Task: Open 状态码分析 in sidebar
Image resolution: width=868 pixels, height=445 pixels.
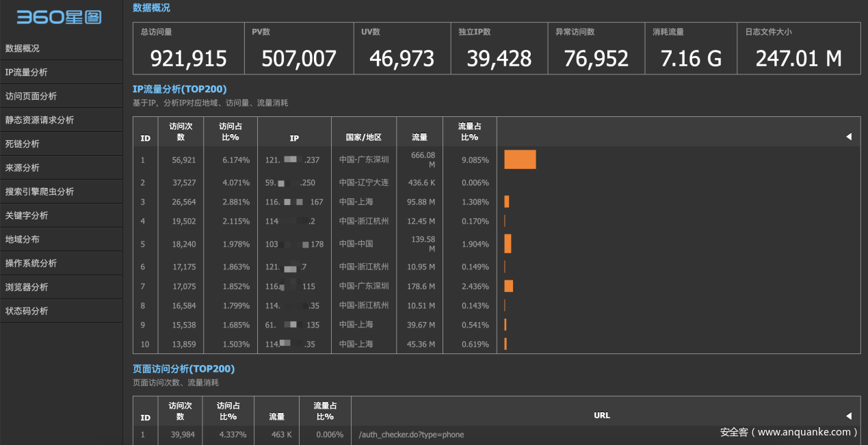Action: [x=27, y=312]
